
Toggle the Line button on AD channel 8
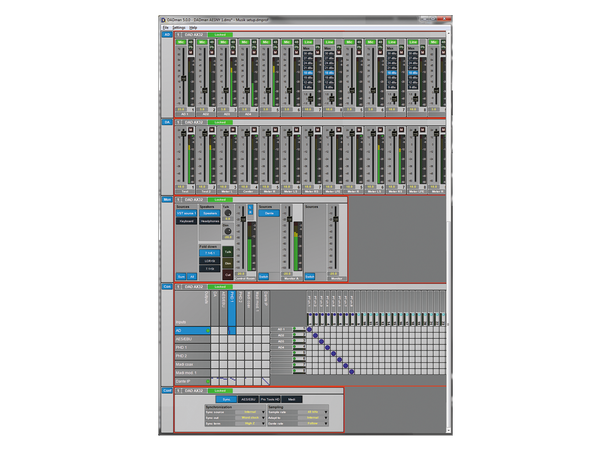click(x=329, y=42)
